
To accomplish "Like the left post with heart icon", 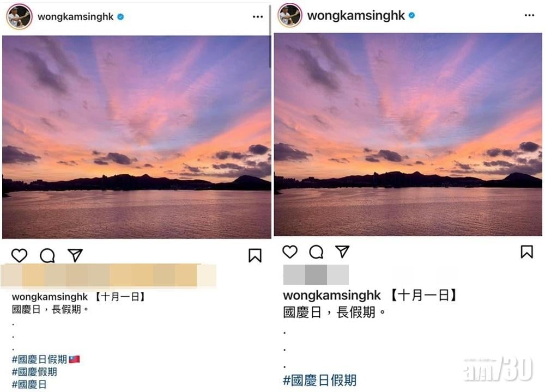I will (x=19, y=255).
